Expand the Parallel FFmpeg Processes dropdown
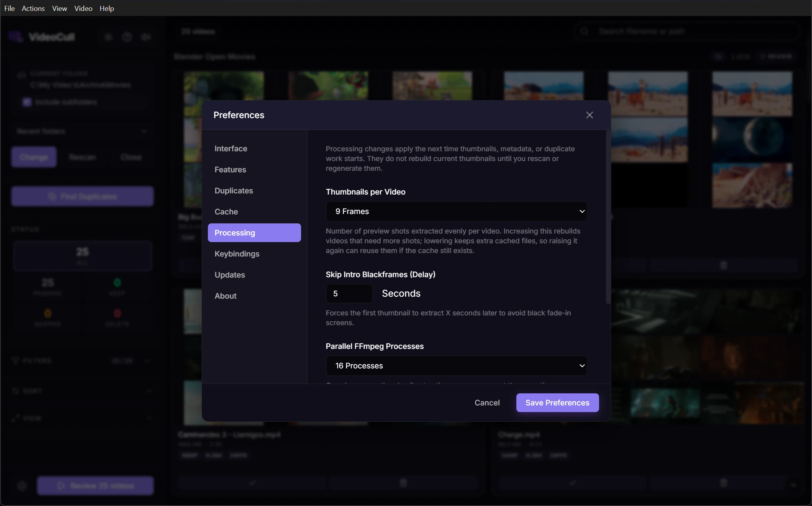This screenshot has height=506, width=812. (x=456, y=366)
